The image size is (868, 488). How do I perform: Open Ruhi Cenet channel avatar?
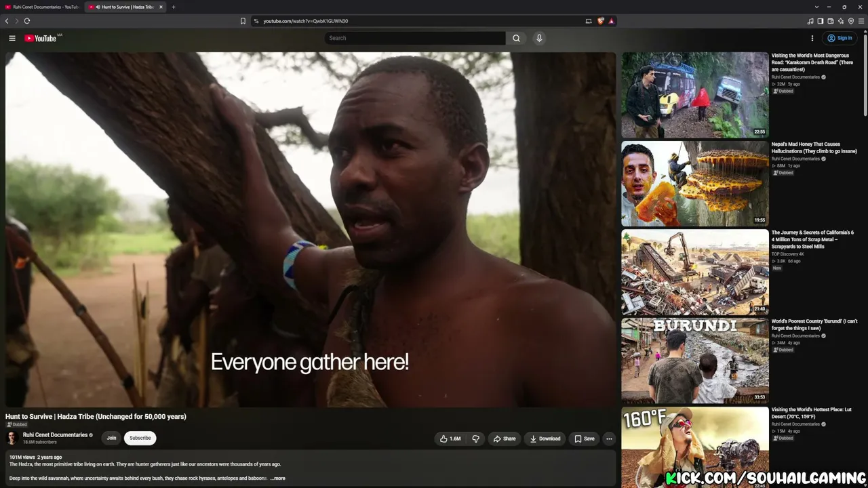[x=12, y=438]
